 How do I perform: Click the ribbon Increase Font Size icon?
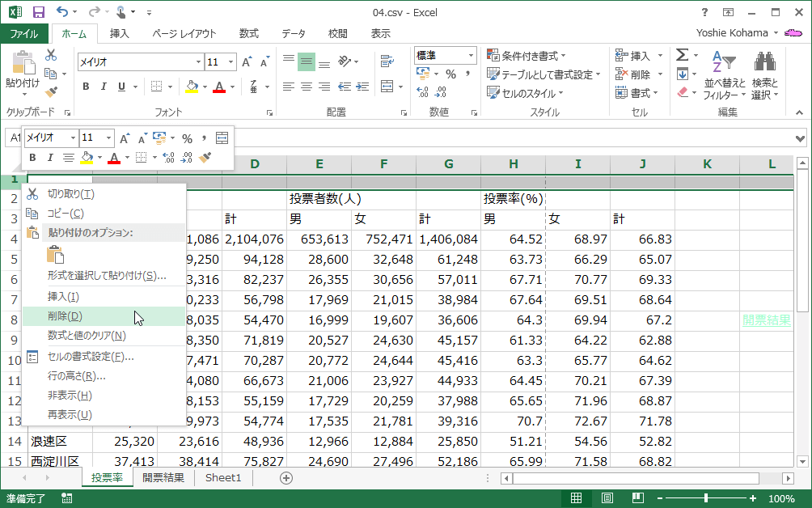coord(247,62)
